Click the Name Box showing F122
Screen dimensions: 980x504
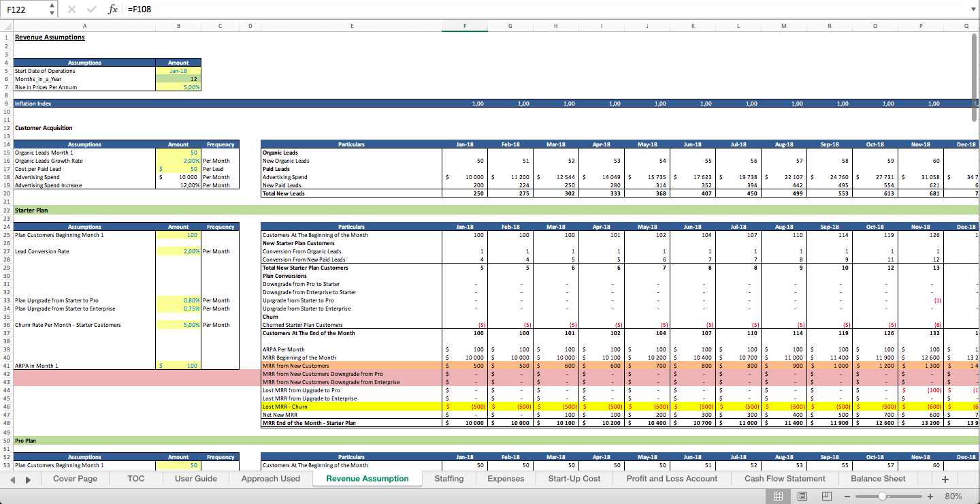pyautogui.click(x=26, y=10)
